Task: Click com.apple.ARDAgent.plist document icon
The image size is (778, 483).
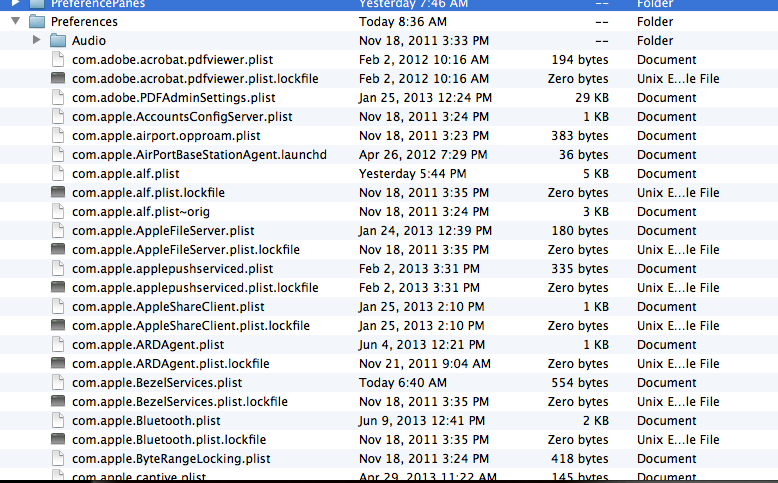Action: point(58,345)
